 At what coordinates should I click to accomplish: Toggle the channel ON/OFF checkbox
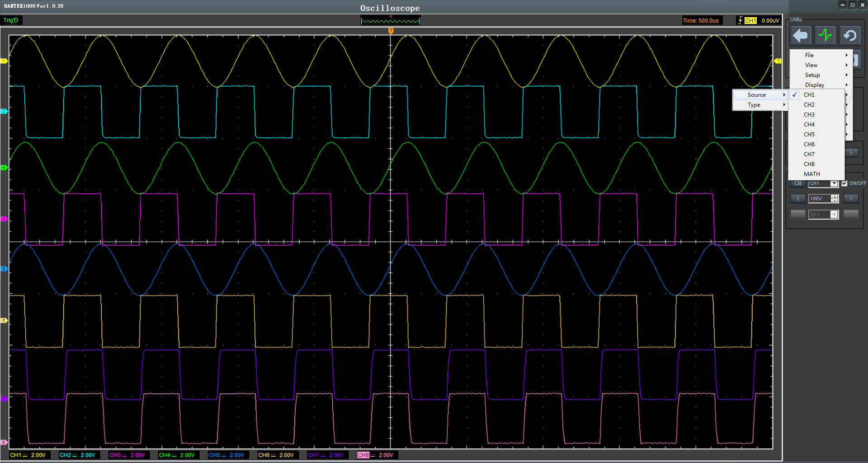pyautogui.click(x=844, y=183)
